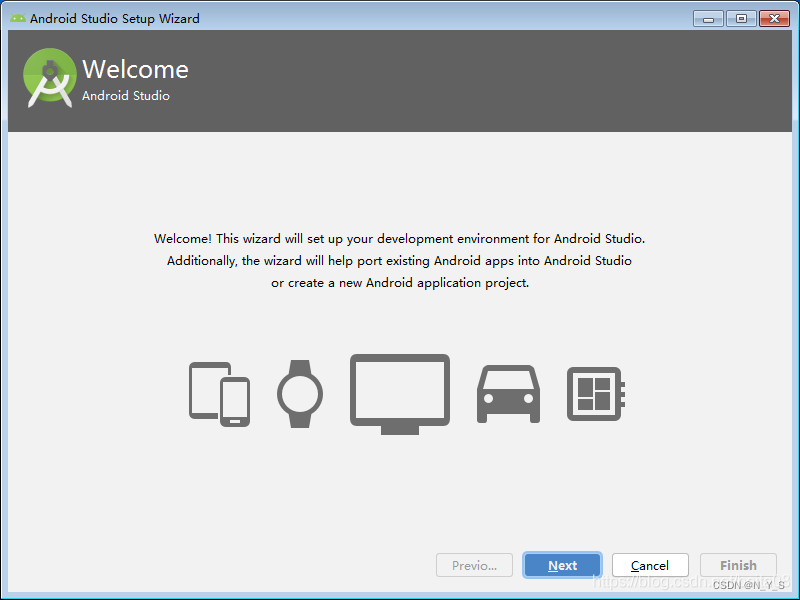Click the Android icon in title bar
This screenshot has height=600, width=800.
point(18,18)
